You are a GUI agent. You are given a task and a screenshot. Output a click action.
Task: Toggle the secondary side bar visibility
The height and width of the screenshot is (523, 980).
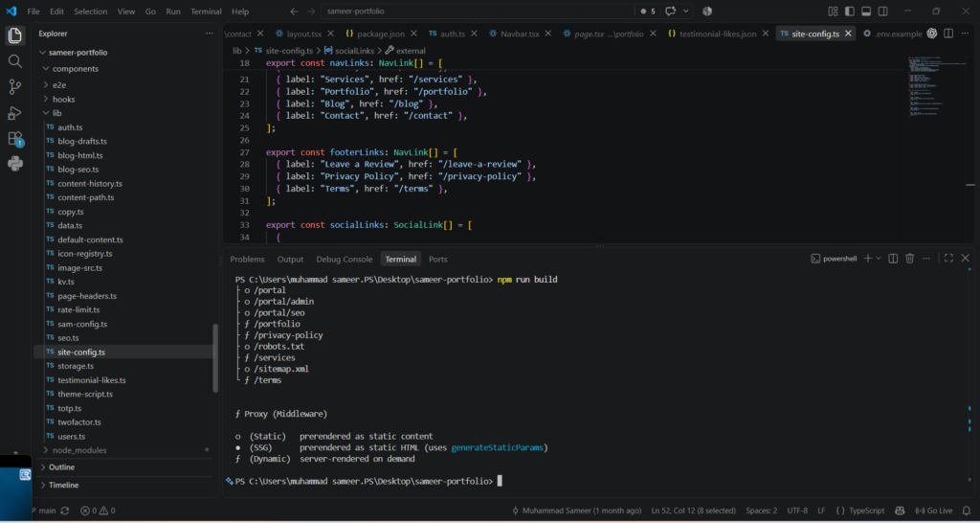tap(882, 11)
